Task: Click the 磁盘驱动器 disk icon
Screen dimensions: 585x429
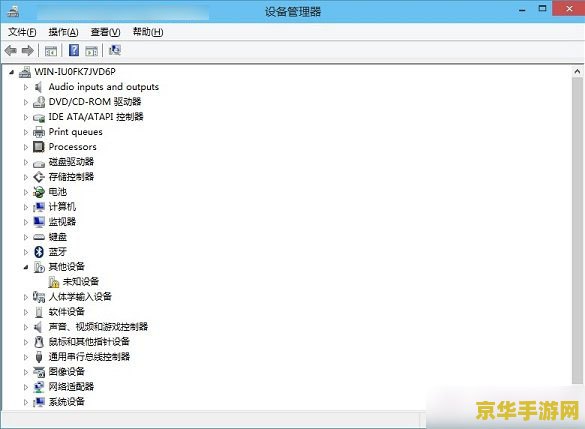Action: pyautogui.click(x=39, y=163)
